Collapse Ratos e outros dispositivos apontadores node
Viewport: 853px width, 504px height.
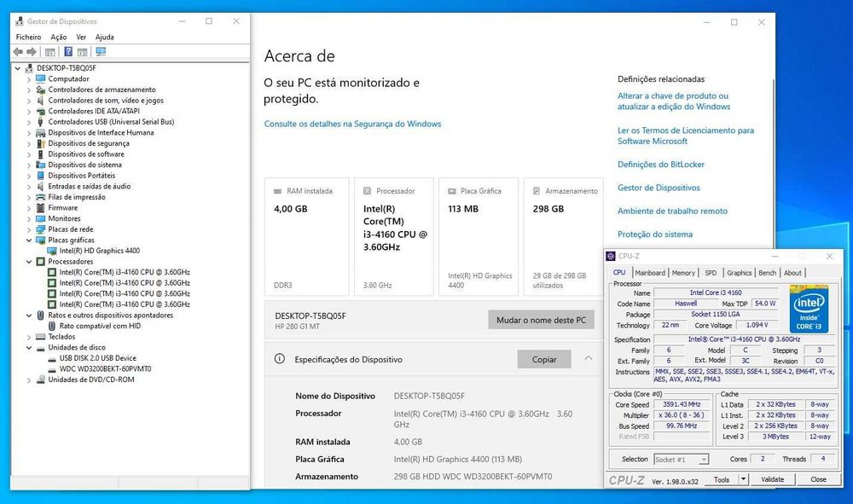pyautogui.click(x=29, y=316)
